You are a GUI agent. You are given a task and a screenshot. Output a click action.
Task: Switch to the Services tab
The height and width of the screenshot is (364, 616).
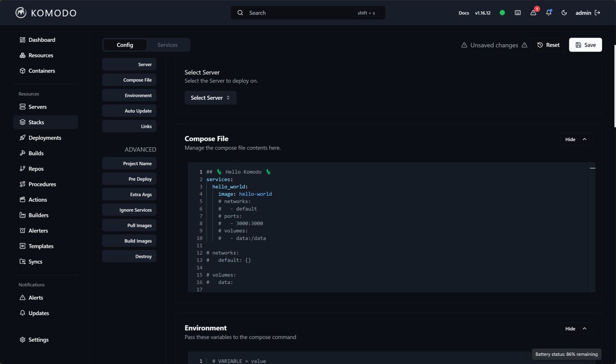(167, 44)
